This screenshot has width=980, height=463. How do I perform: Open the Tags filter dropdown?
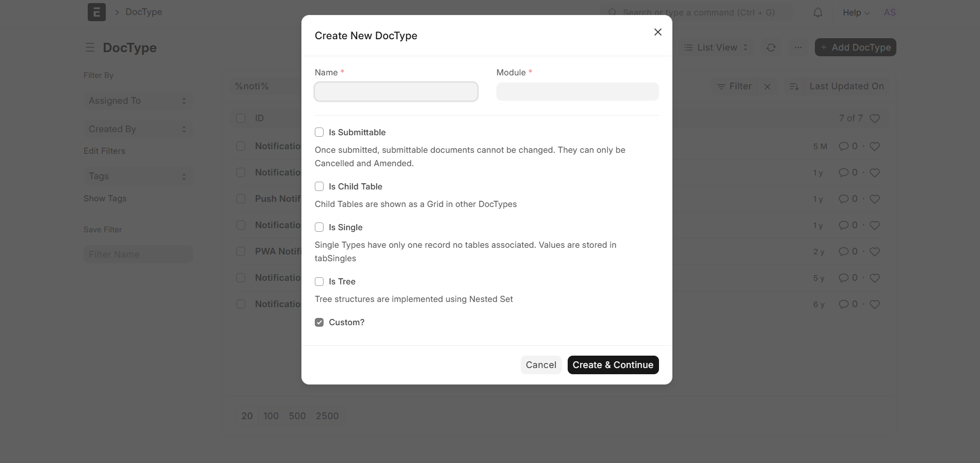tap(138, 176)
